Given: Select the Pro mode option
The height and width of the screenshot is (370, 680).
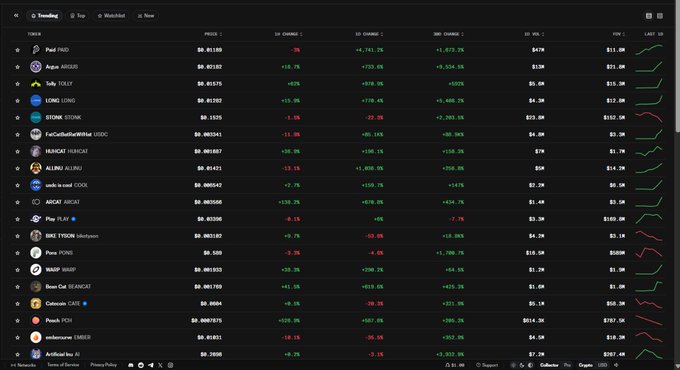Looking at the screenshot, I should [x=567, y=365].
